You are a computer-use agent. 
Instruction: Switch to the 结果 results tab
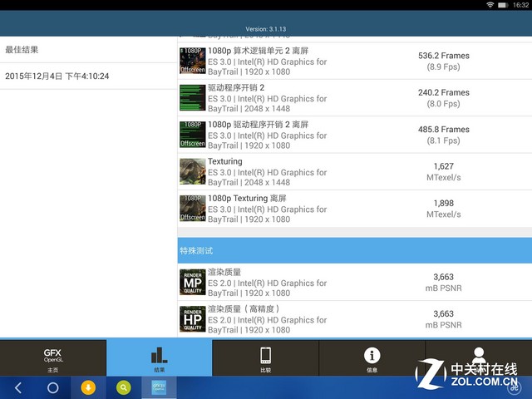159,358
